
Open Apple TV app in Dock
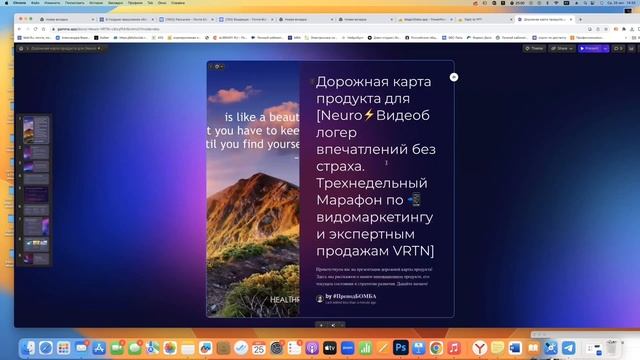click(x=329, y=348)
